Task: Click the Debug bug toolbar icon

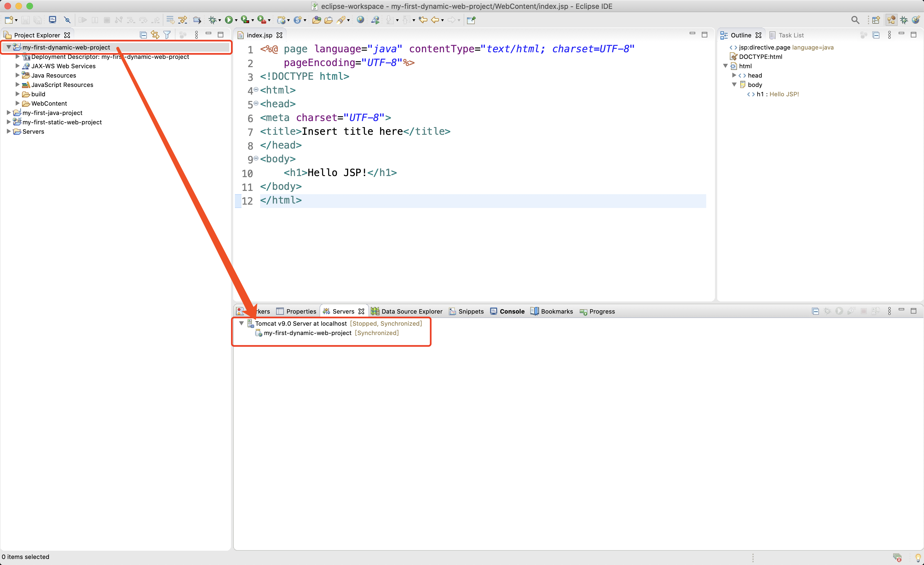Action: pos(213,20)
